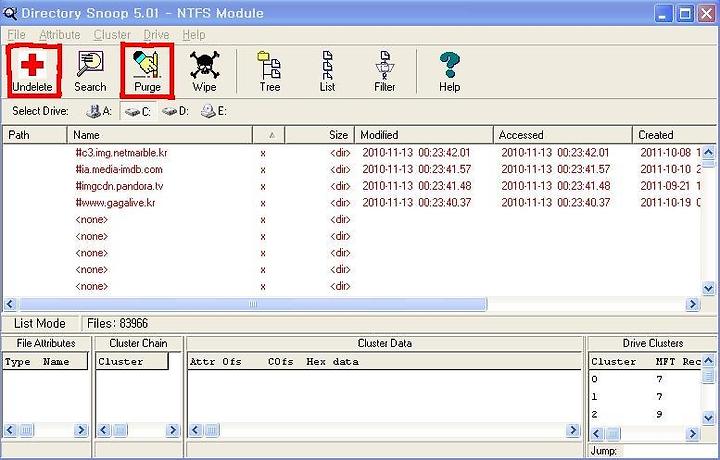
Task: Sort by the Accessed column header
Action: [563, 135]
